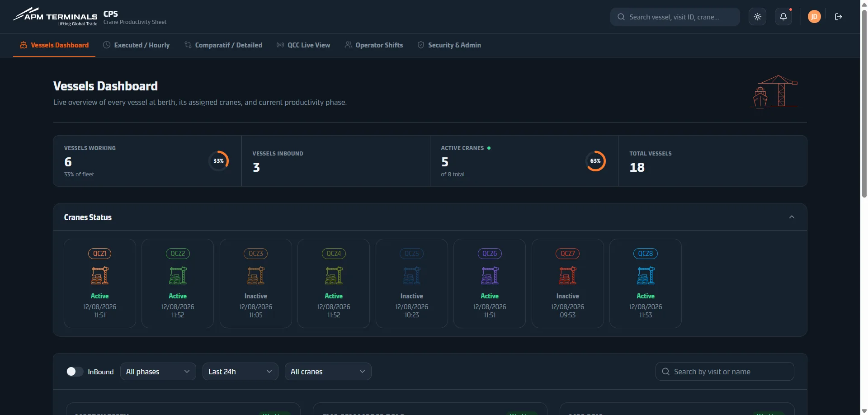Open the QCC Live View tab
The width and height of the screenshot is (868, 415).
[x=303, y=45]
